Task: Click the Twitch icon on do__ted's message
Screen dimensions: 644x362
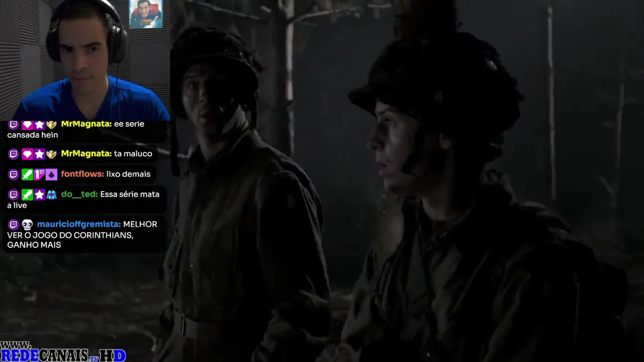Action: coord(14,195)
